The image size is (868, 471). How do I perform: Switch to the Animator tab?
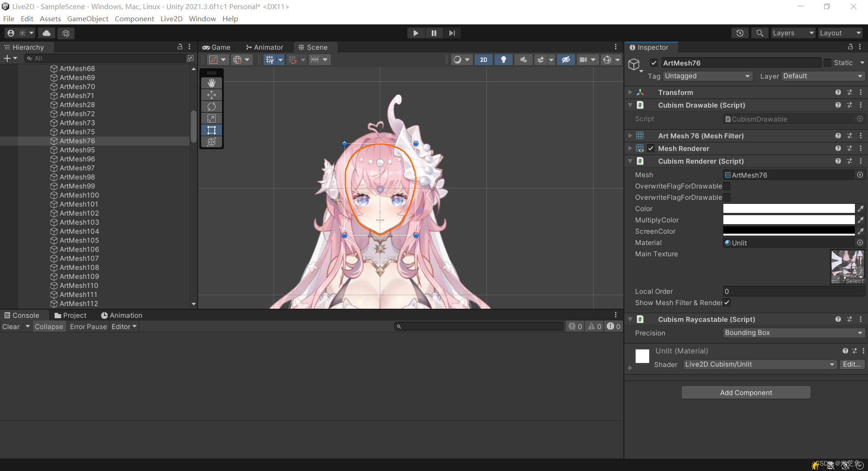coord(264,47)
